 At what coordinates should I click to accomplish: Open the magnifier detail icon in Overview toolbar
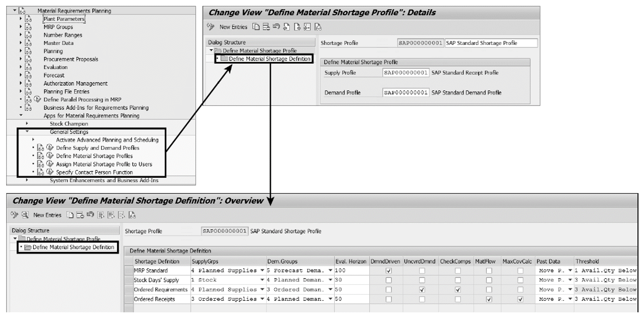[25, 215]
